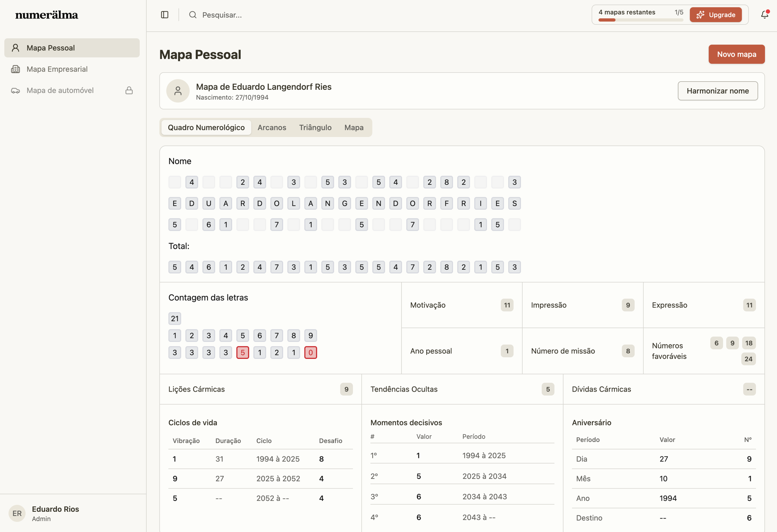
Task: Click the Aniversário Ano value 1994
Action: click(668, 498)
